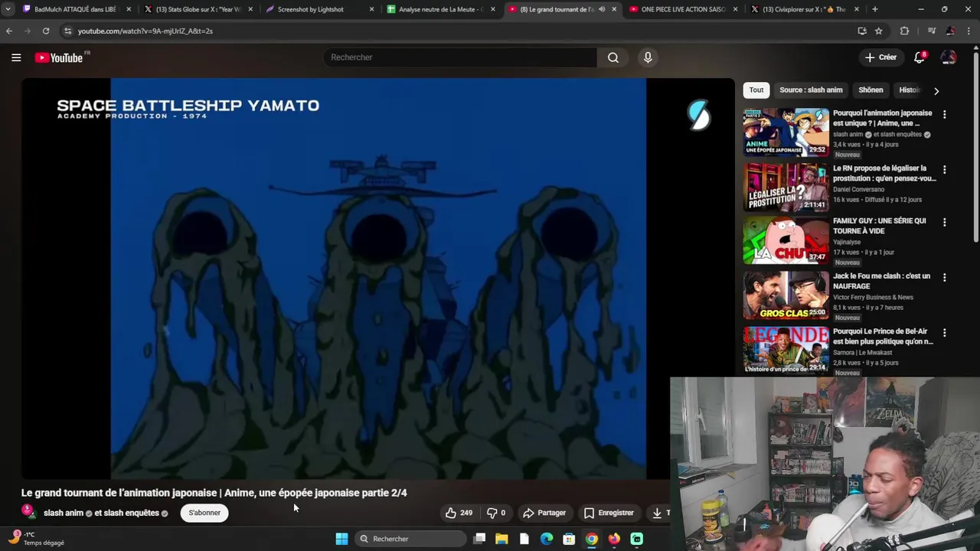Screen dimensions: 980x551
Task: Open the Jack le Fou me clash title
Action: (881, 281)
